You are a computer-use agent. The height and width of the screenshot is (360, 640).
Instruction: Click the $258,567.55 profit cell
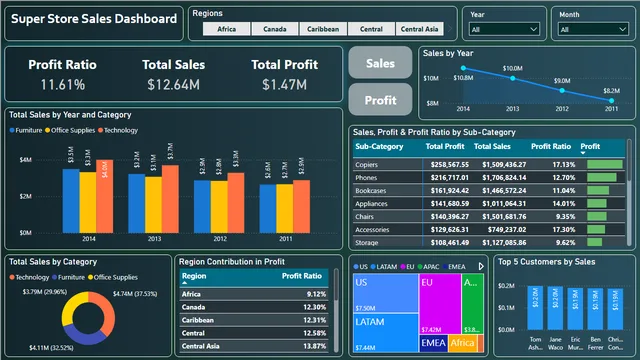(x=449, y=164)
